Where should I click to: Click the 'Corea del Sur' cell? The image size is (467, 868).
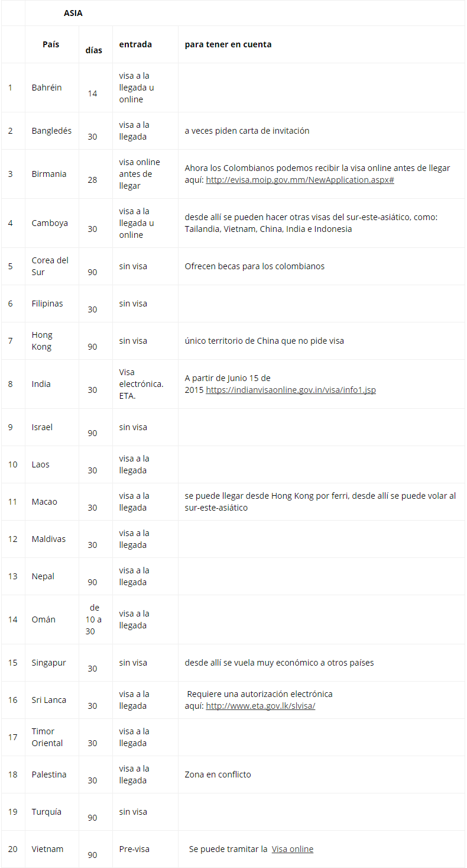[x=50, y=266]
